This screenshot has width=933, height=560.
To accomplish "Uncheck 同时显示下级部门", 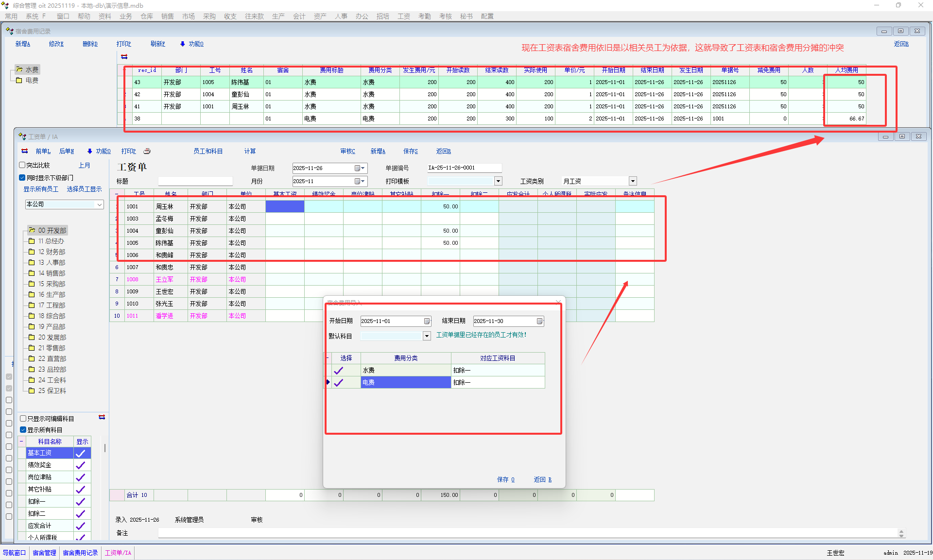I will [x=22, y=178].
